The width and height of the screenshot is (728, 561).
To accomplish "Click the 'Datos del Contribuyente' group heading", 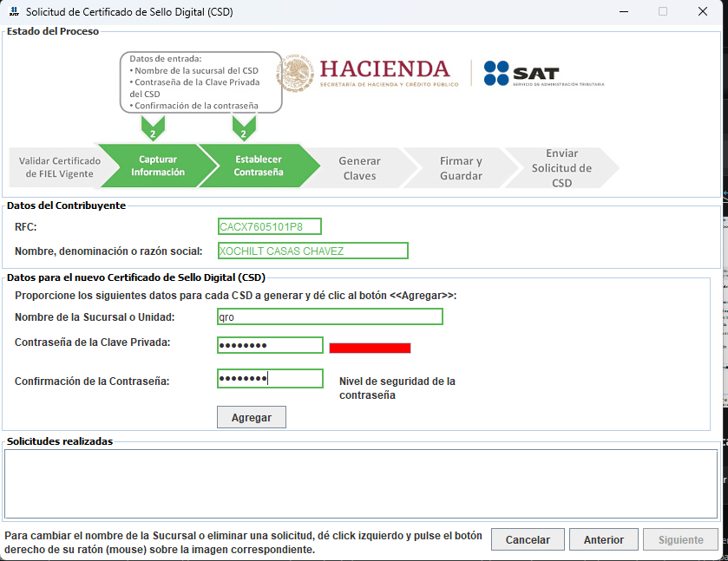I will 67,205.
